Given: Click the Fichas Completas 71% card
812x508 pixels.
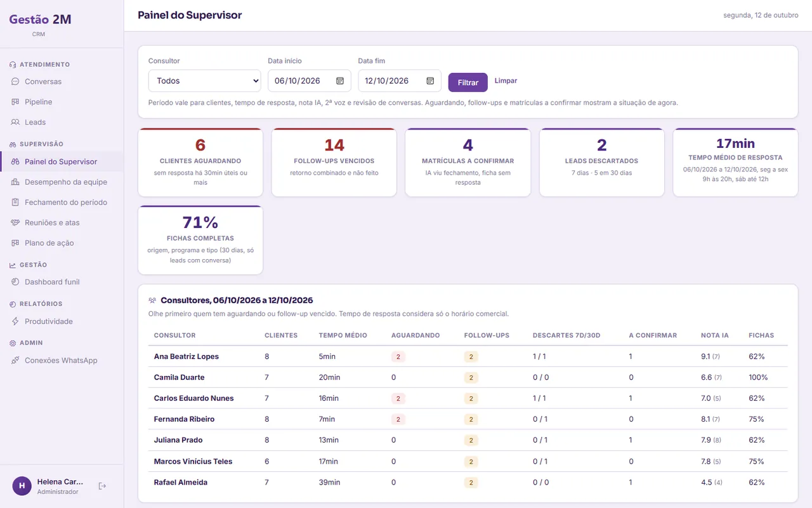Looking at the screenshot, I should [200, 240].
